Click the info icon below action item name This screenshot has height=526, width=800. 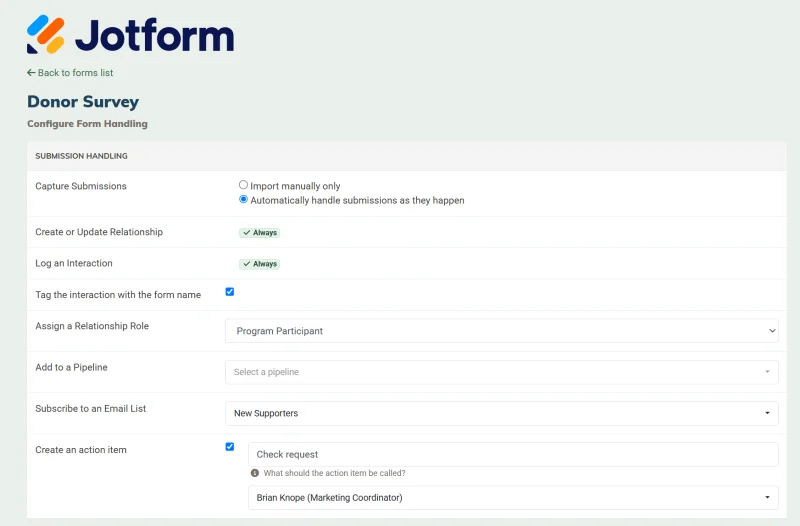[x=255, y=473]
